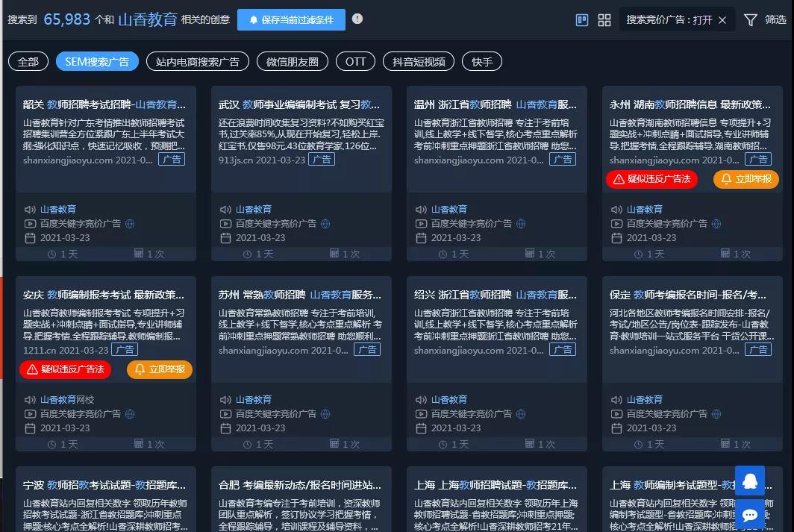Viewport: 794px width, 532px height.
Task: Open the chat support floating button
Action: coord(750,515)
